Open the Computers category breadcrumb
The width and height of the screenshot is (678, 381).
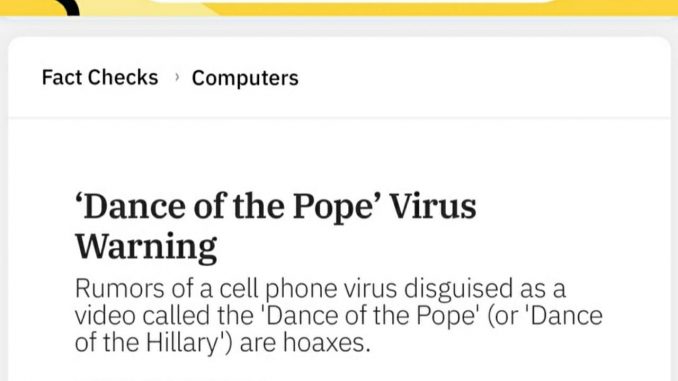click(x=245, y=78)
